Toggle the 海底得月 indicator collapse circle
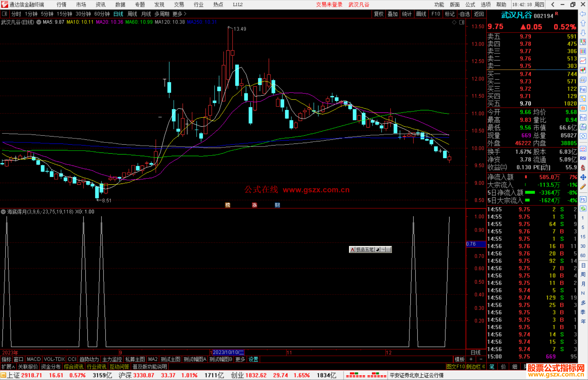This screenshot has height=380, width=588. click(x=3, y=212)
